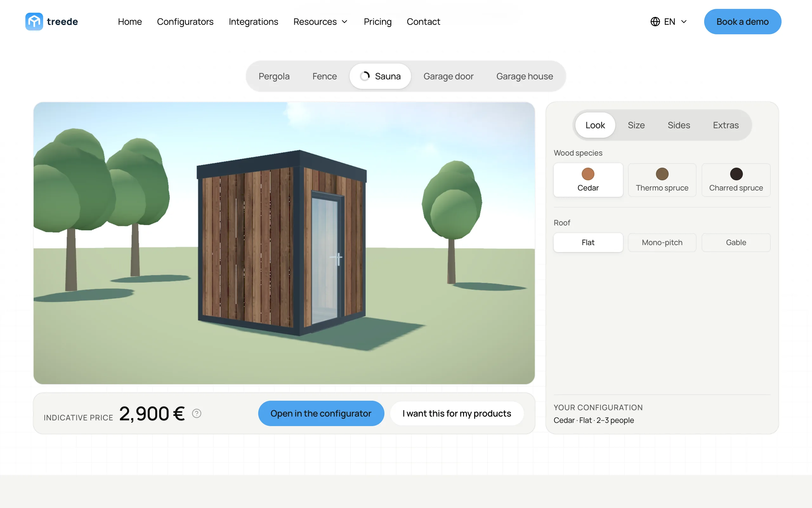Choose the Gable roof option
The height and width of the screenshot is (508, 812).
(x=736, y=242)
